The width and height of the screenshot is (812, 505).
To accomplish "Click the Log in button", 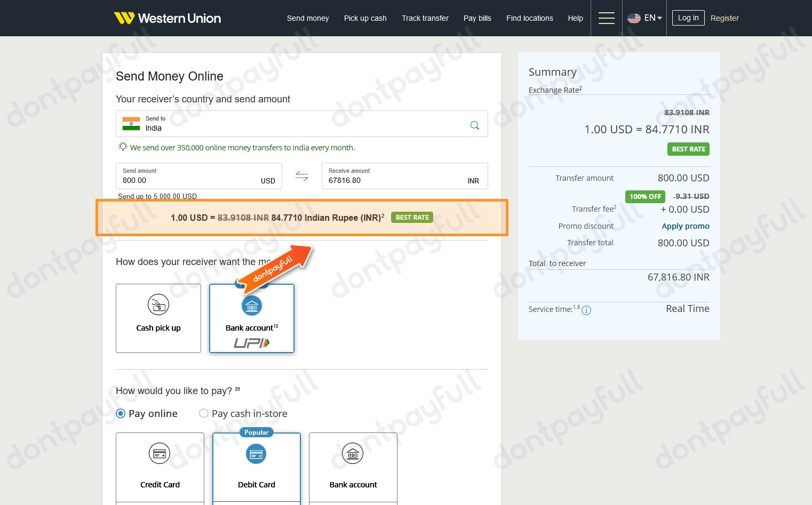I will click(x=688, y=18).
